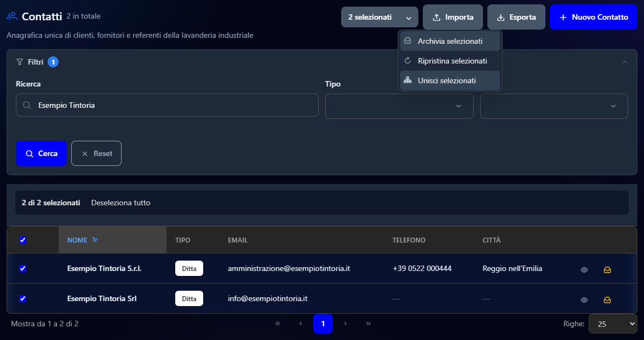Image resolution: width=644 pixels, height=340 pixels.
Task: Click the Nuovo Contatto button
Action: 594,17
